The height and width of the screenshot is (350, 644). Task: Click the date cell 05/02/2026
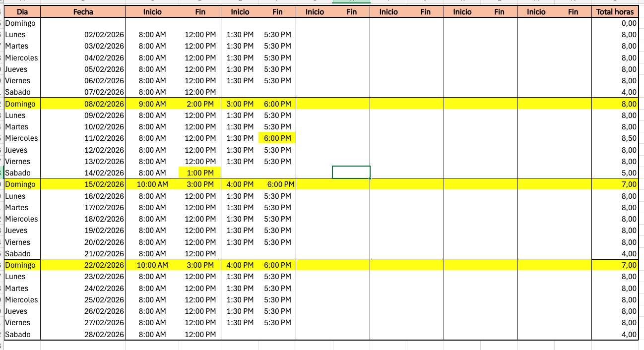pyautogui.click(x=83, y=69)
